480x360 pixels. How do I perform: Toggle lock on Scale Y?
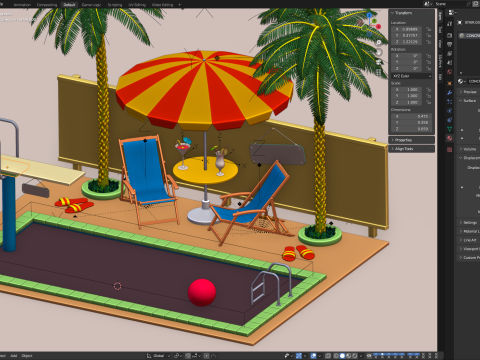tap(428, 96)
